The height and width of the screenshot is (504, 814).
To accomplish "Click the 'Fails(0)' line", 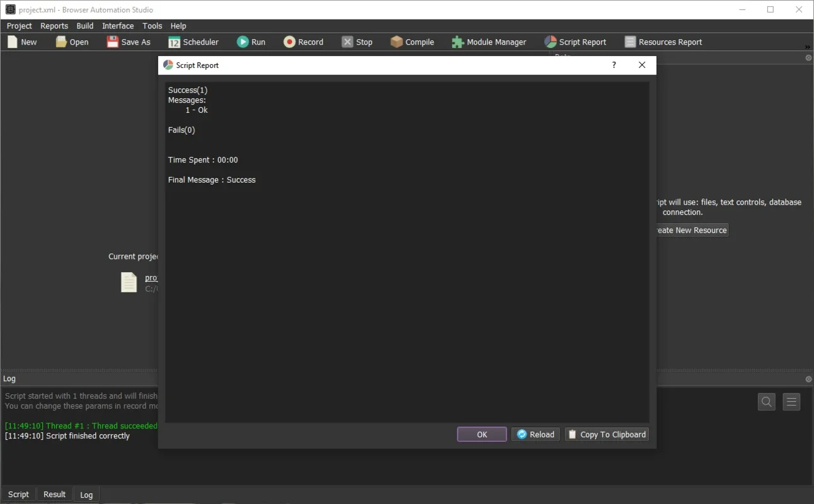I will tap(181, 130).
